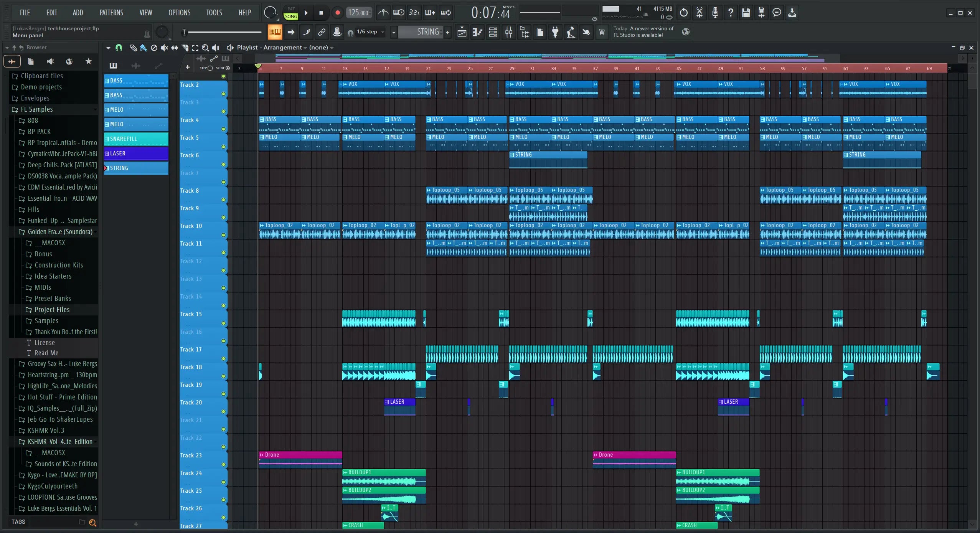Select the paint brush tool in playlist

[x=144, y=48]
